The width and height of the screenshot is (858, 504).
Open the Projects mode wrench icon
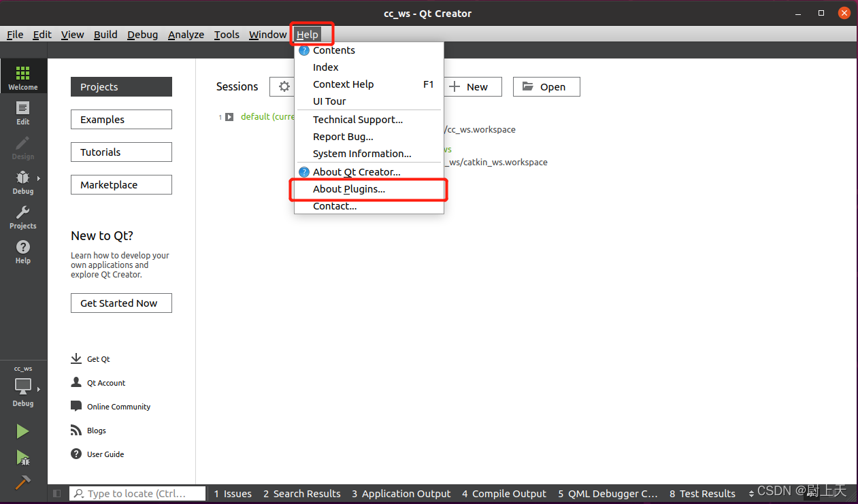pos(23,217)
